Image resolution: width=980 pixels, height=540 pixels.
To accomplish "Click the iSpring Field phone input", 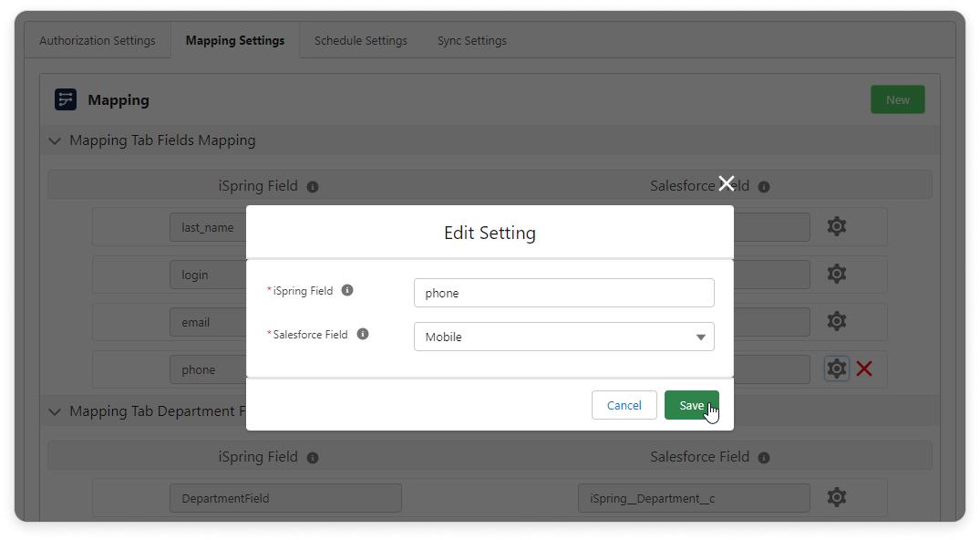I will (563, 294).
